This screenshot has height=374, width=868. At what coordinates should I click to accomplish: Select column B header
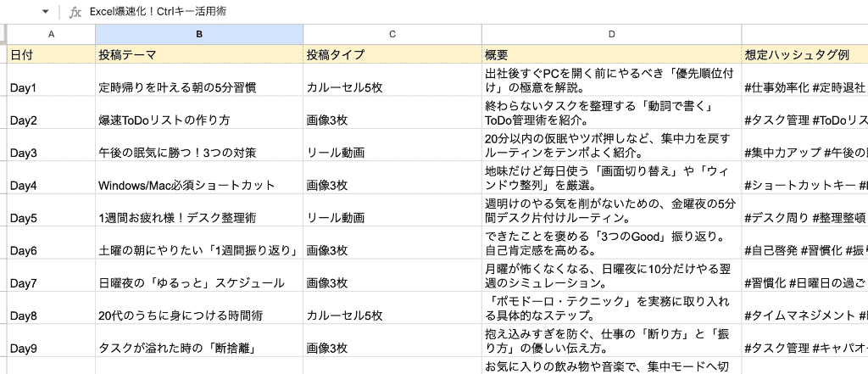pos(199,35)
